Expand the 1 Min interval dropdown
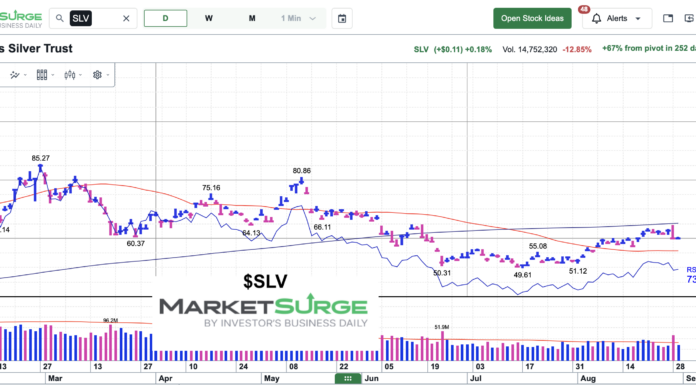The image size is (696, 385). (298, 19)
